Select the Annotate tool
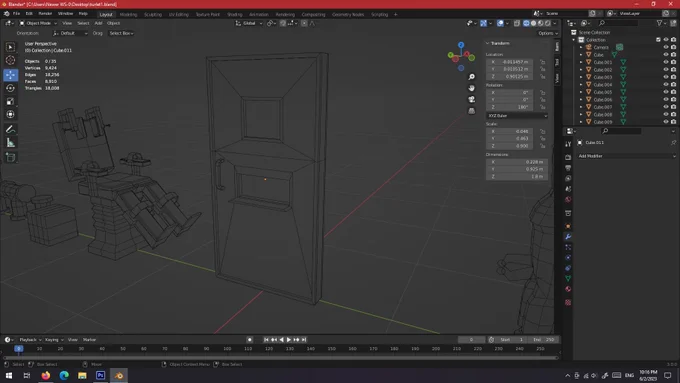The width and height of the screenshot is (680, 383). coord(10,129)
